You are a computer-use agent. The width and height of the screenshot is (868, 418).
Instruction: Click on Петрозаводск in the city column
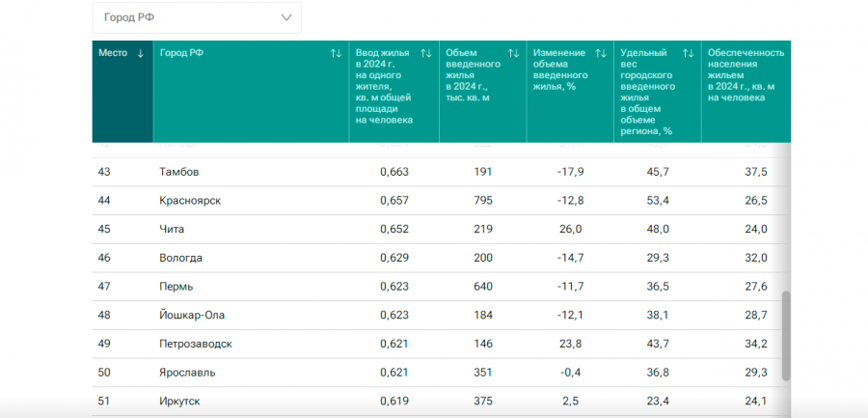pos(195,344)
